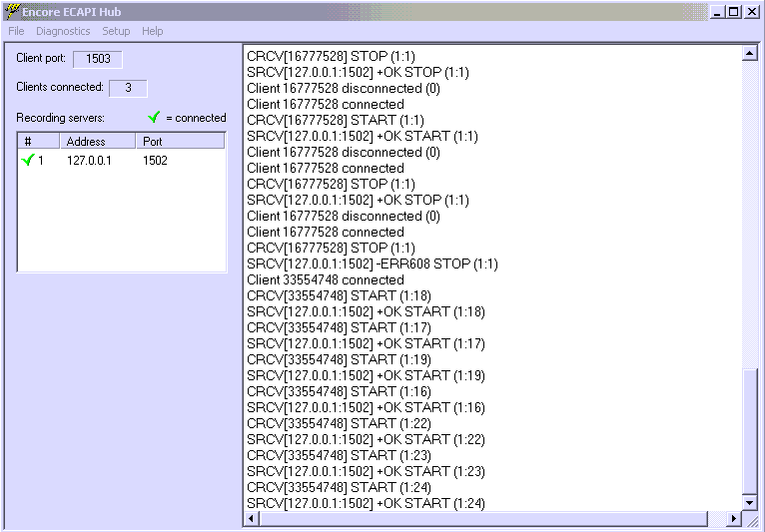Click log line 'CRCV[33554748] START (1:18)'
The image size is (765, 532).
click(339, 296)
